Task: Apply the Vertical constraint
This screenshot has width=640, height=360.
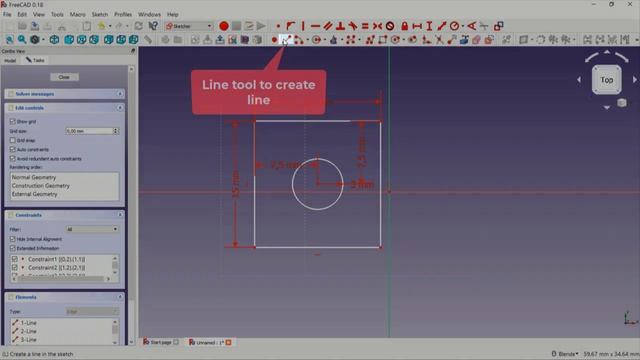Action: (x=303, y=26)
